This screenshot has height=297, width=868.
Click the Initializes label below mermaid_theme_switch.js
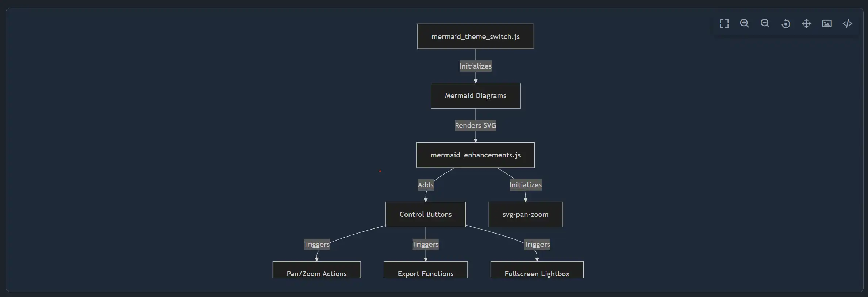pyautogui.click(x=475, y=66)
